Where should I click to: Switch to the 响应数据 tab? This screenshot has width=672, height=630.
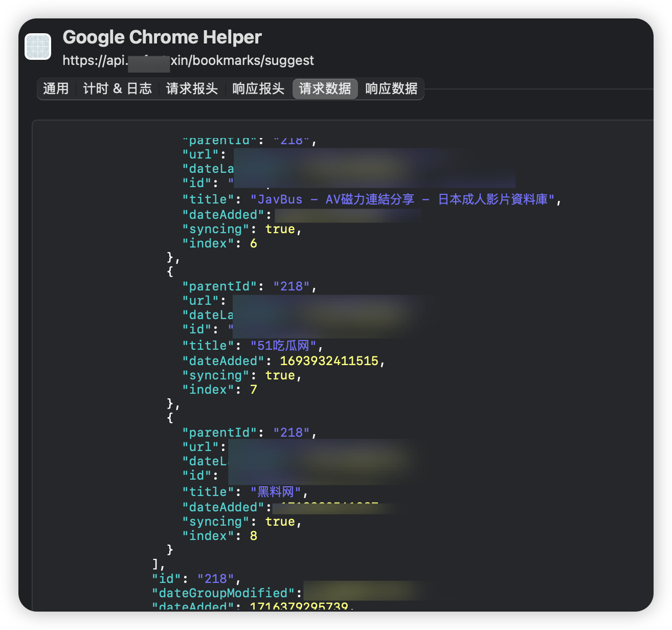tap(391, 89)
